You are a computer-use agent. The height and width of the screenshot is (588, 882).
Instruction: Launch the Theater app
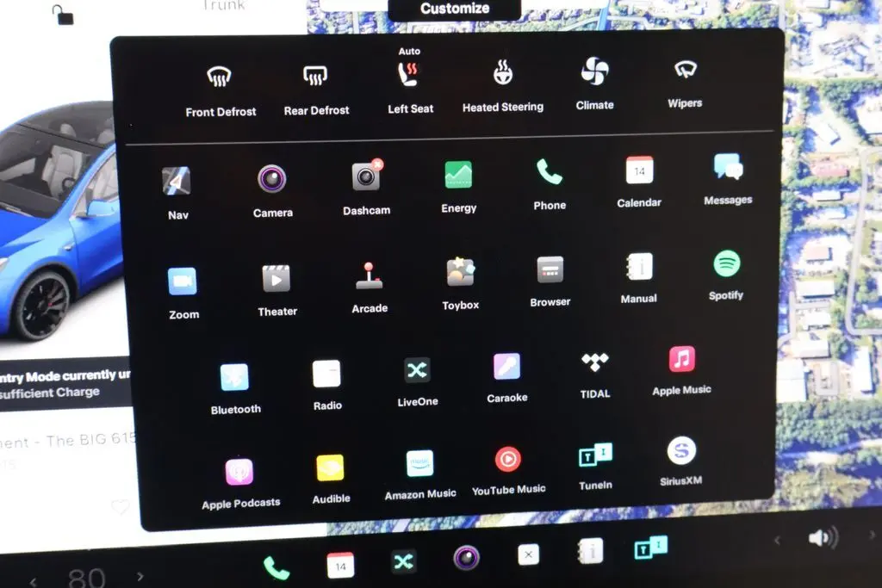pyautogui.click(x=276, y=291)
